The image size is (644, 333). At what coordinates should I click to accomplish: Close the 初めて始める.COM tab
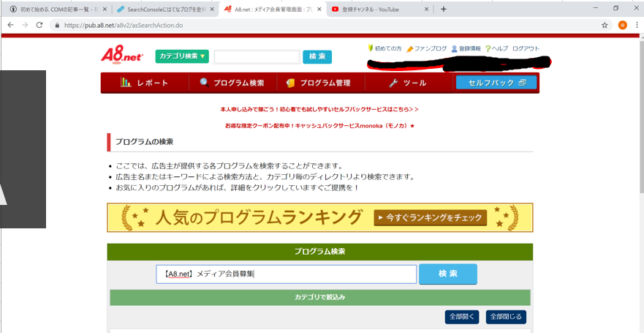(x=105, y=9)
